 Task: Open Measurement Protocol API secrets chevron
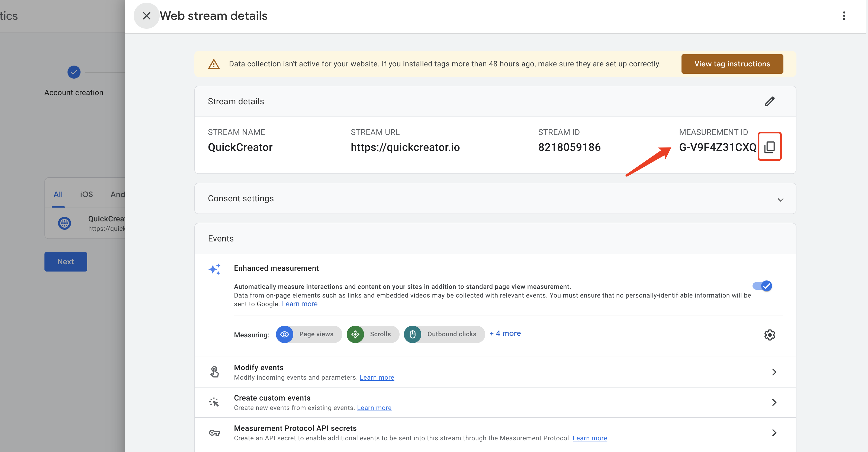tap(774, 433)
